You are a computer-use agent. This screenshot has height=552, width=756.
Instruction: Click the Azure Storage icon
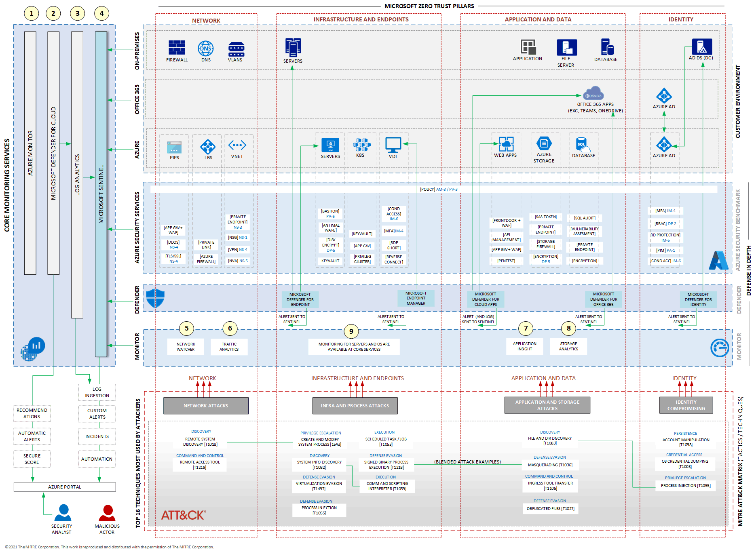(544, 143)
